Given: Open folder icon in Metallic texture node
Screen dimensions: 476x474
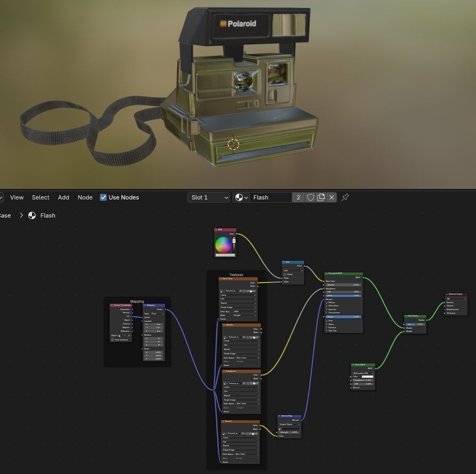Looking at the screenshot, I should click(x=254, y=337).
